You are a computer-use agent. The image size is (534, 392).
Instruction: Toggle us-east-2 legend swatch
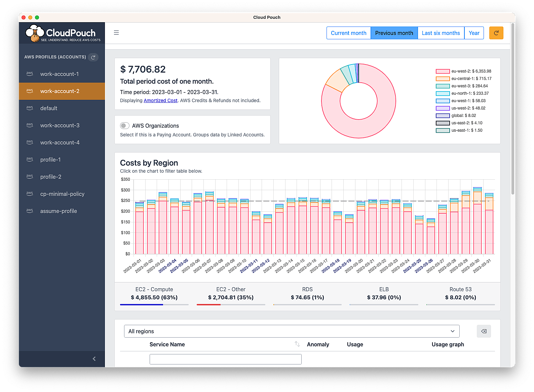(443, 123)
